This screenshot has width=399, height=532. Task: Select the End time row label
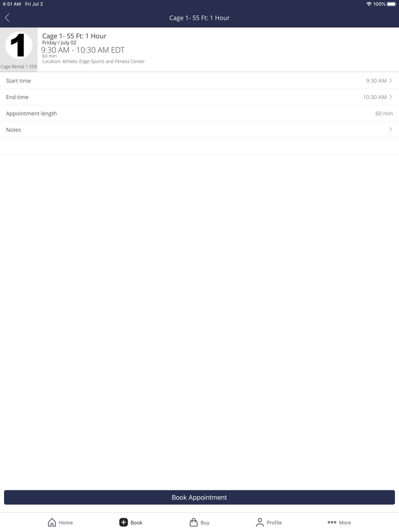point(17,97)
